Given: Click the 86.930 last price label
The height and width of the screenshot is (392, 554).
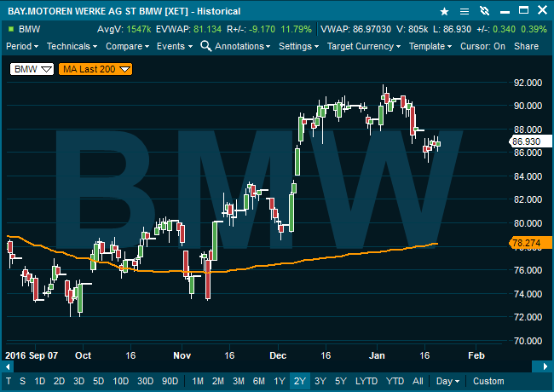Looking at the screenshot, I should [529, 141].
